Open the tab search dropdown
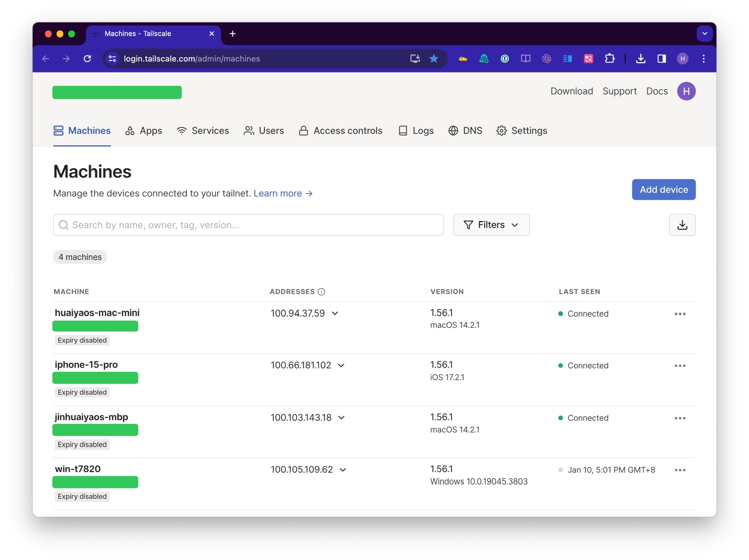749x560 pixels. (705, 34)
